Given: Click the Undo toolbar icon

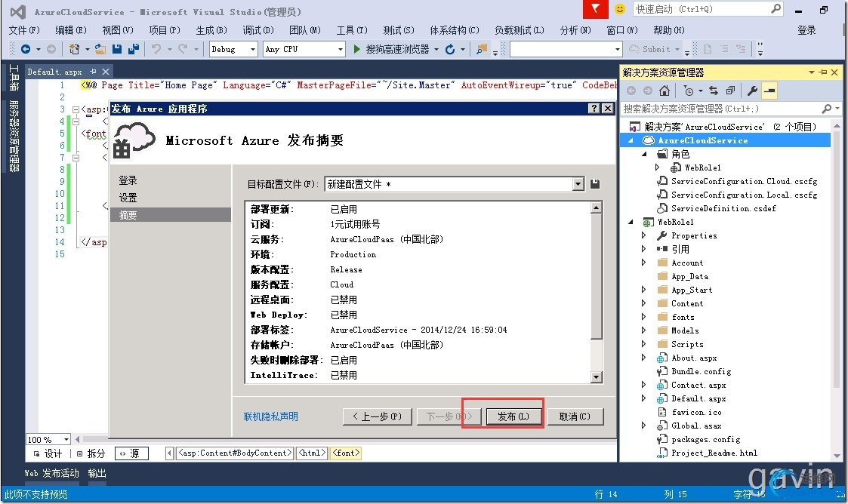Looking at the screenshot, I should coord(156,49).
